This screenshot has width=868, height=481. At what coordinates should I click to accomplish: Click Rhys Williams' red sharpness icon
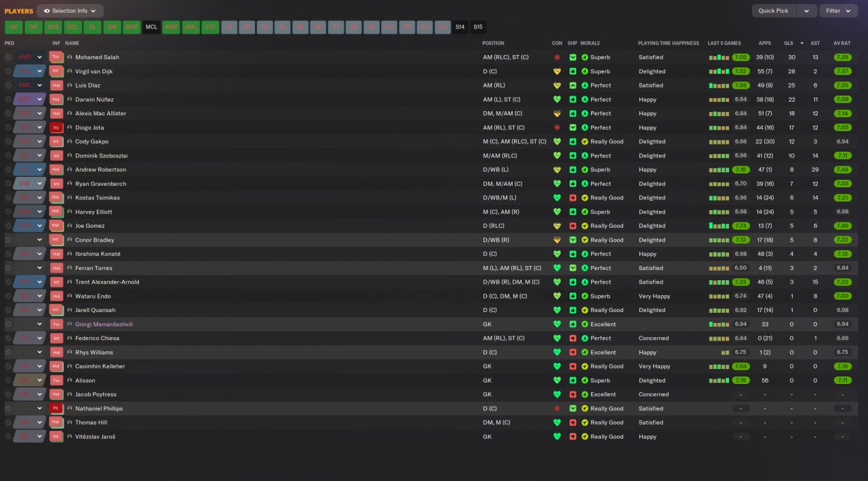coord(573,353)
